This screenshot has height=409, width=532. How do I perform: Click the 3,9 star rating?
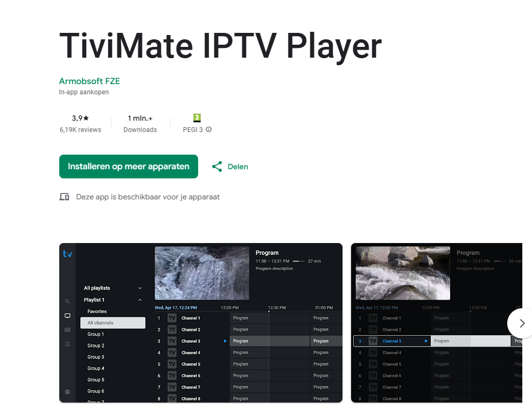80,118
